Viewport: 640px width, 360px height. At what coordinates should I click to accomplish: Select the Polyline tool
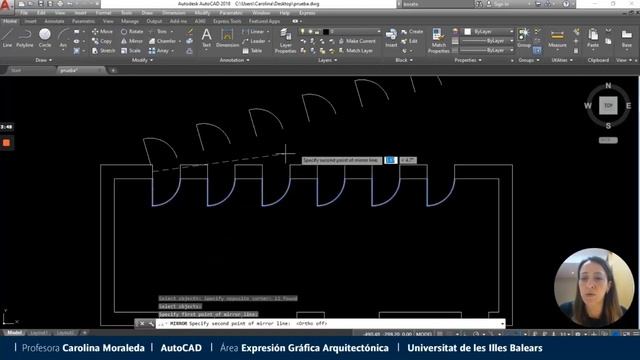coord(24,38)
